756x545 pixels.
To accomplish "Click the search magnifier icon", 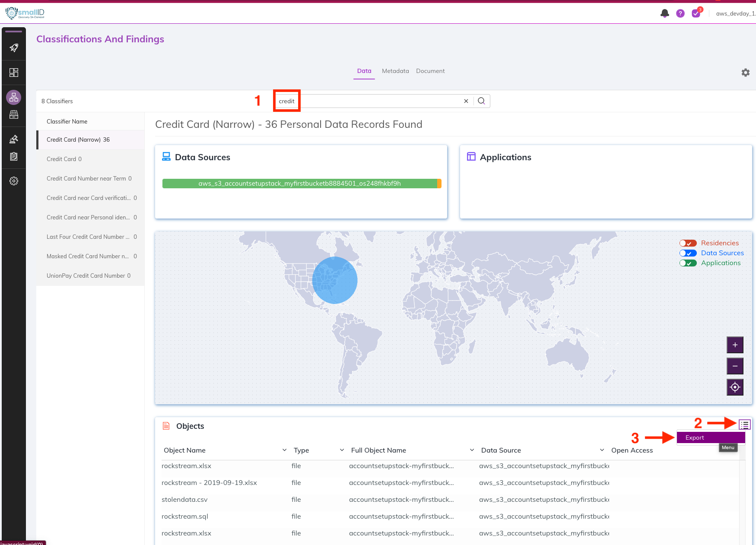I will pyautogui.click(x=482, y=101).
